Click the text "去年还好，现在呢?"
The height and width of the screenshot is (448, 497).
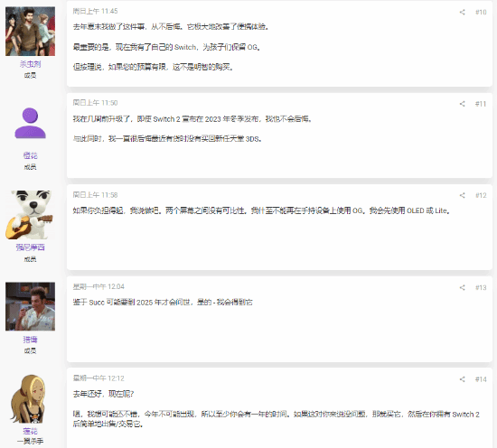pyautogui.click(x=103, y=394)
